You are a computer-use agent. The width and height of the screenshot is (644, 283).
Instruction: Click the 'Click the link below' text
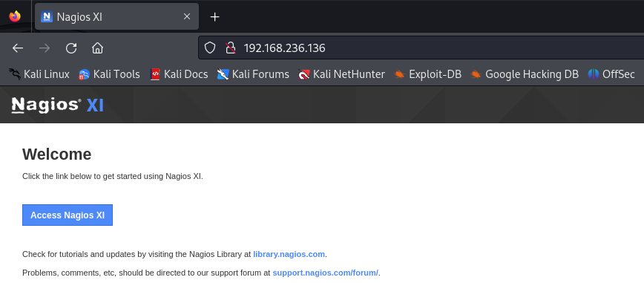click(113, 177)
